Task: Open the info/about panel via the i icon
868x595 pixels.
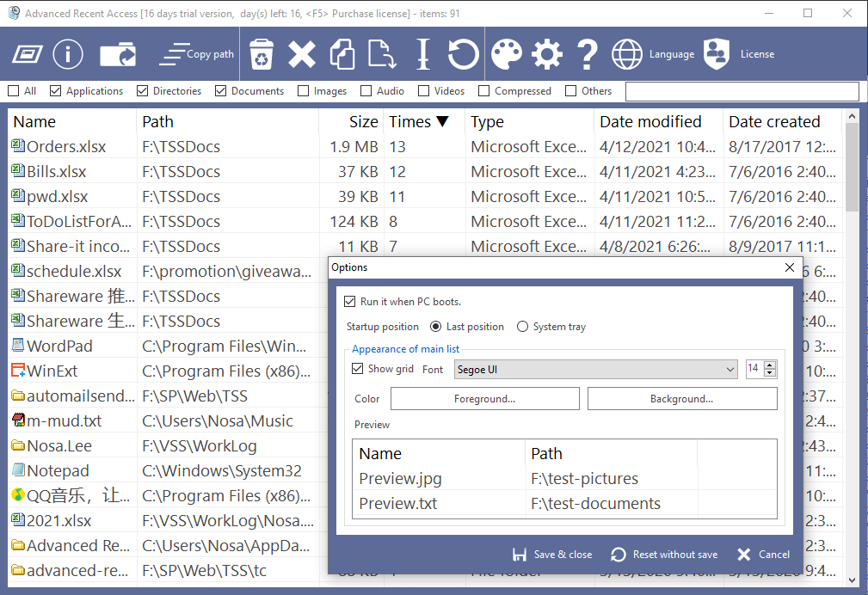Action: coord(67,53)
